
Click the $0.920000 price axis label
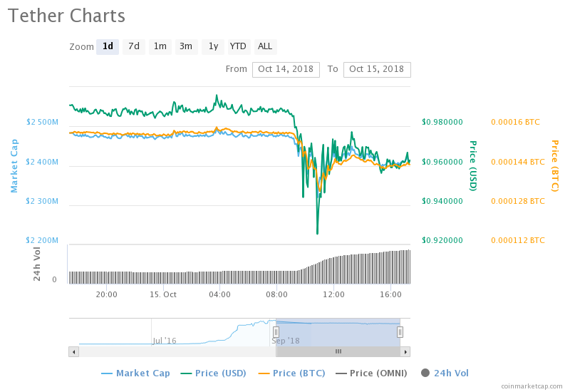[442, 240]
